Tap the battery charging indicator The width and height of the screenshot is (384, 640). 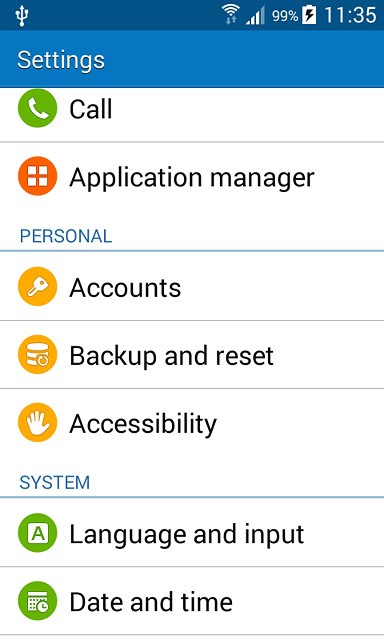coord(309,16)
